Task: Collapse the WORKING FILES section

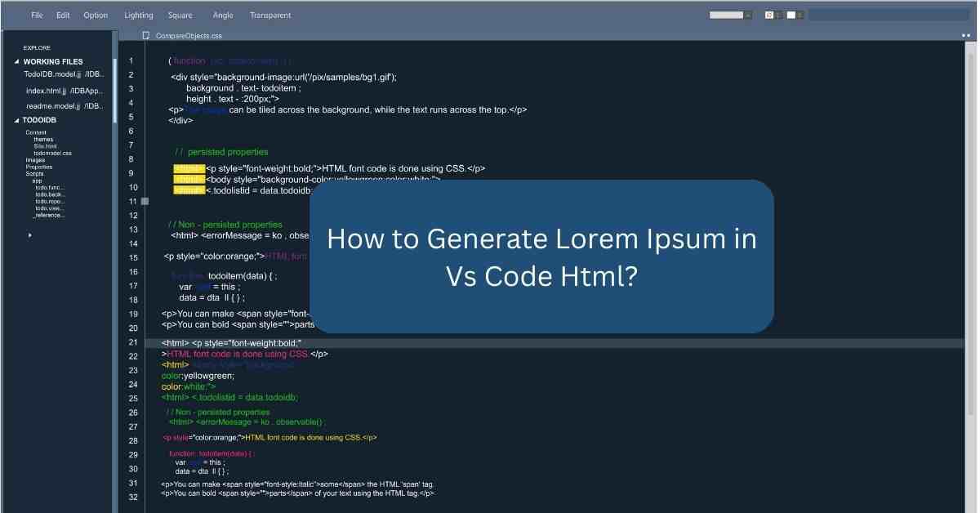Action: 16,61
